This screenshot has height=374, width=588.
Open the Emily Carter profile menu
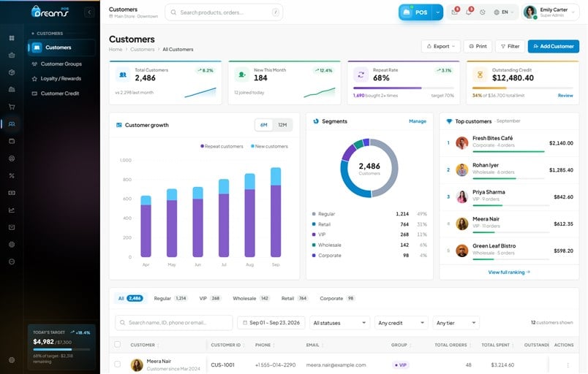point(550,12)
